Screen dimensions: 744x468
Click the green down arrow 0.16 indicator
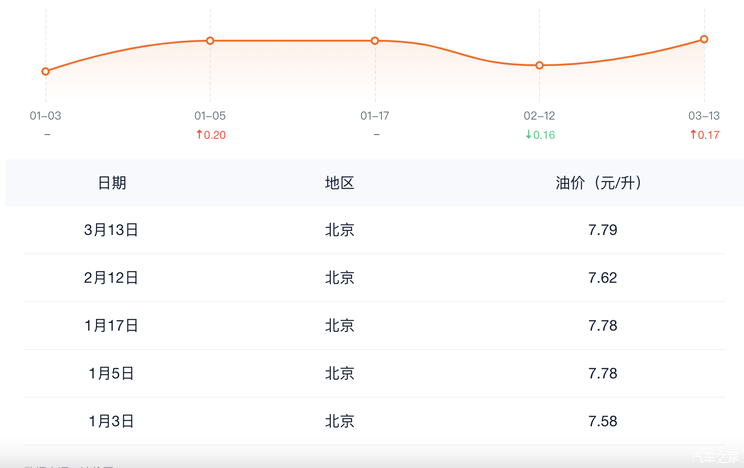coord(540,135)
